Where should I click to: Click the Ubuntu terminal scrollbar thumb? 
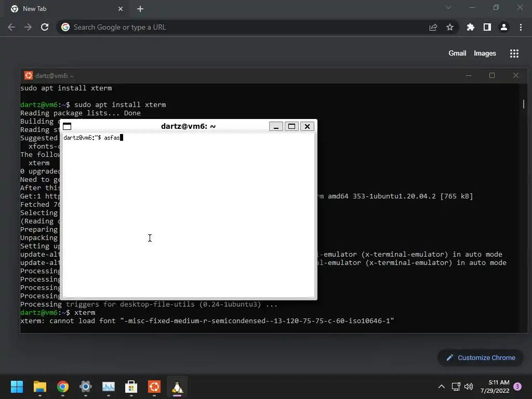click(x=524, y=104)
